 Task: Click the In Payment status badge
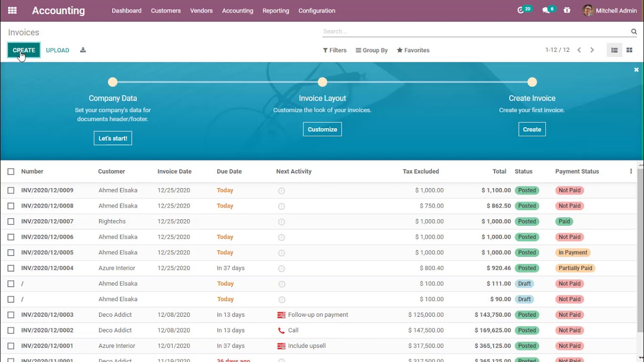573,253
